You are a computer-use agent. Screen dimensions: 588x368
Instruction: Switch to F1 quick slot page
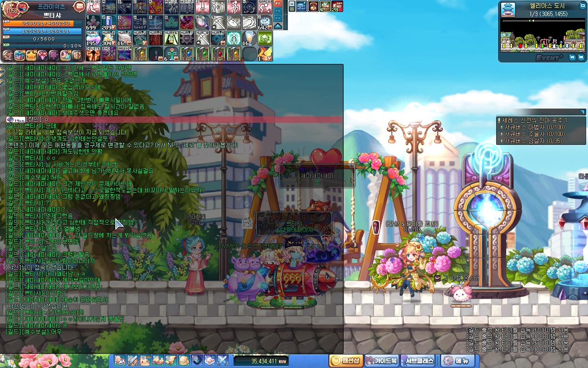278,3
